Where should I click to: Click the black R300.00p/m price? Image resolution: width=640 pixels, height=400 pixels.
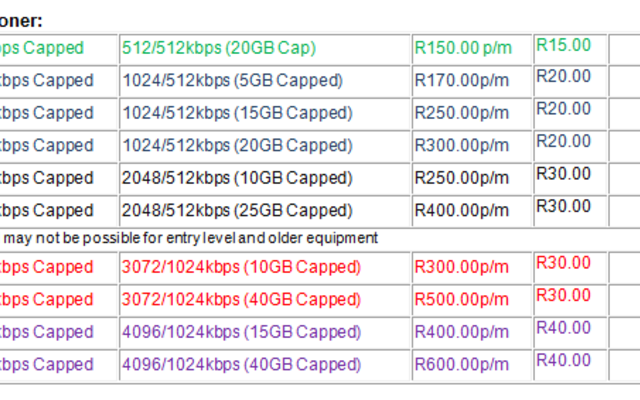pos(461,146)
